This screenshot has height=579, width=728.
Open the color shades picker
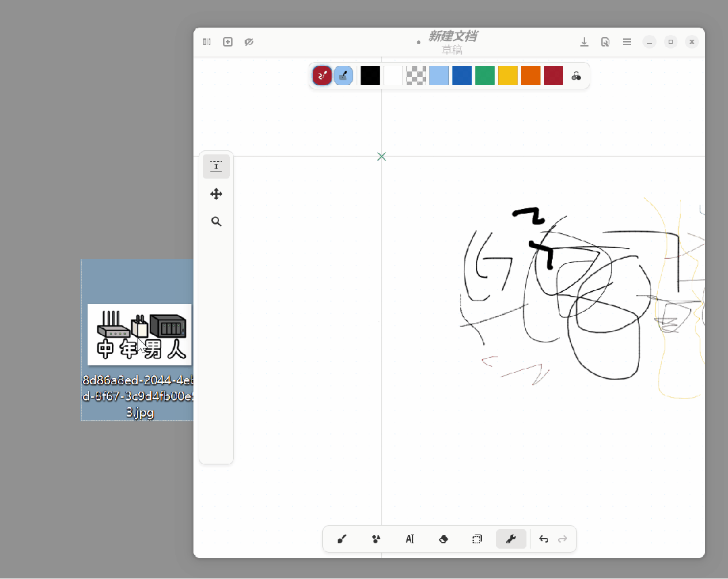tap(576, 75)
